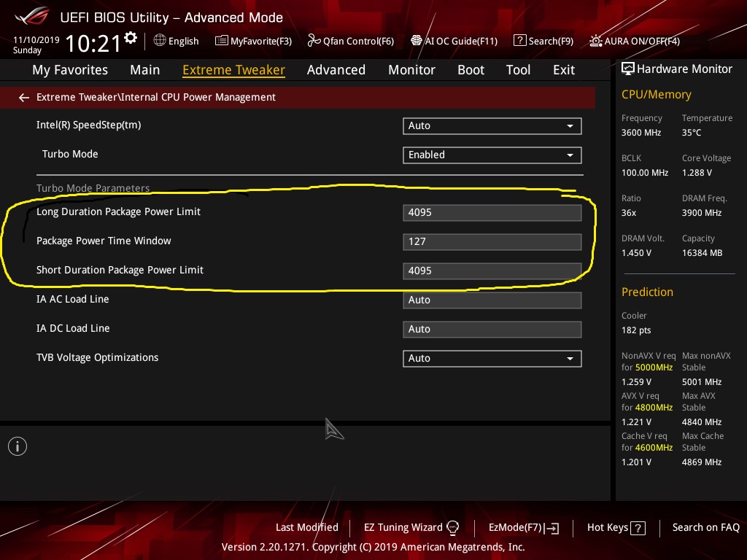Viewport: 747px width, 560px height.
Task: Click the Hot Keys question mark icon
Action: (638, 528)
